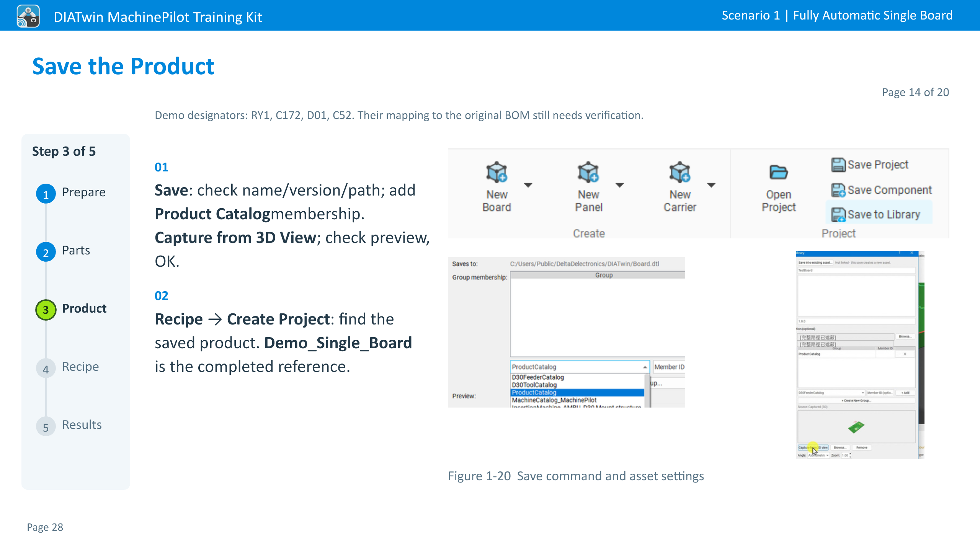Viewport: 980px width, 551px height.
Task: Close the Save to Library dialog
Action: pyautogui.click(x=912, y=253)
